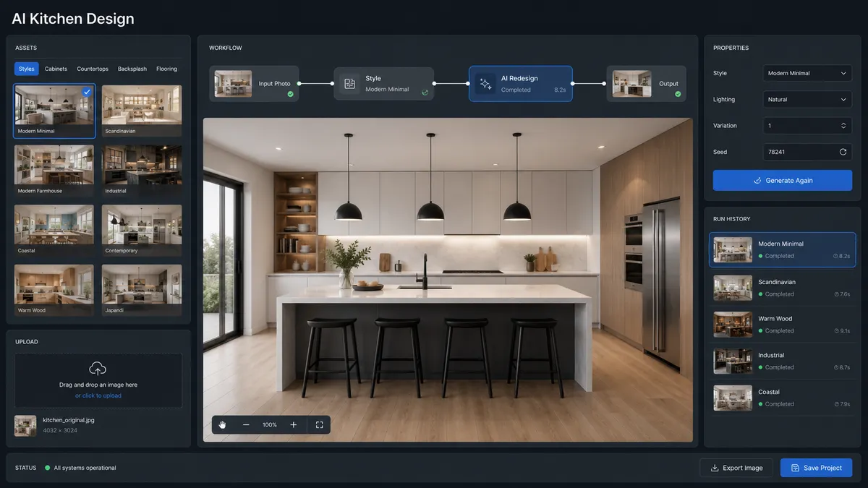
Task: Click the 4032 × 3024 dimensions text
Action: click(x=60, y=431)
